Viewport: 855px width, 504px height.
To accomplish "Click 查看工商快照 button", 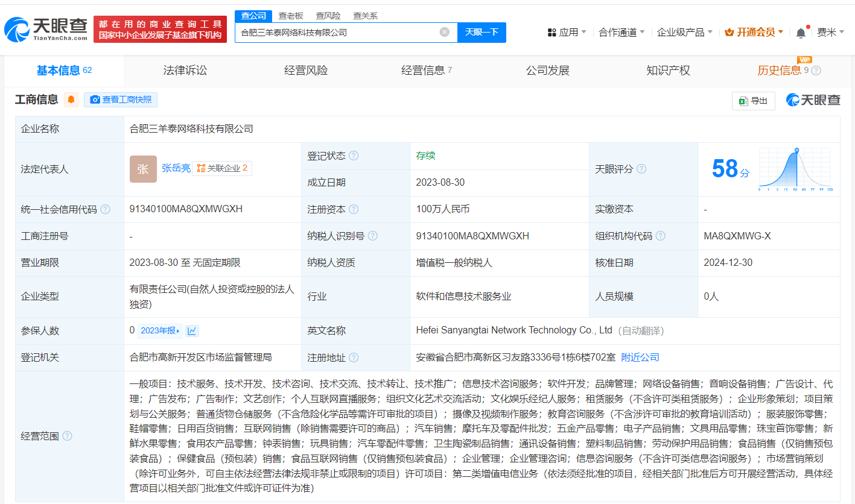I will [121, 99].
